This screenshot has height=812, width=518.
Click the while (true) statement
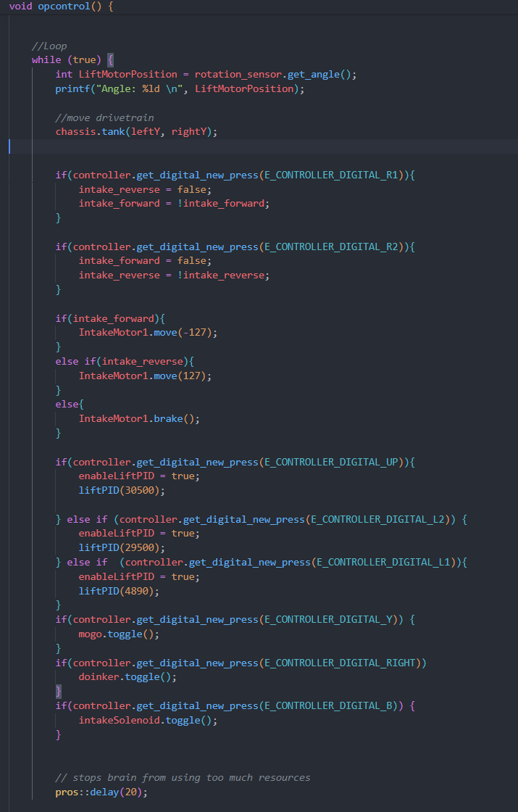[x=66, y=59]
